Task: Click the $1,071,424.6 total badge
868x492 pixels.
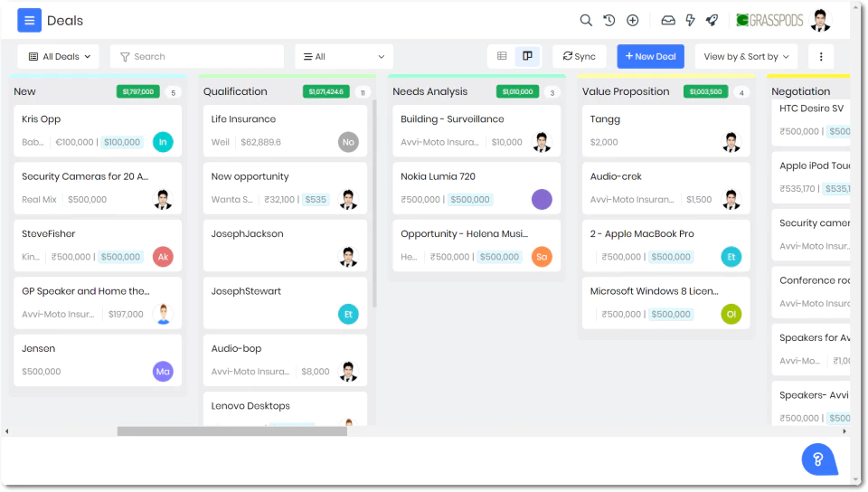Action: tap(326, 92)
